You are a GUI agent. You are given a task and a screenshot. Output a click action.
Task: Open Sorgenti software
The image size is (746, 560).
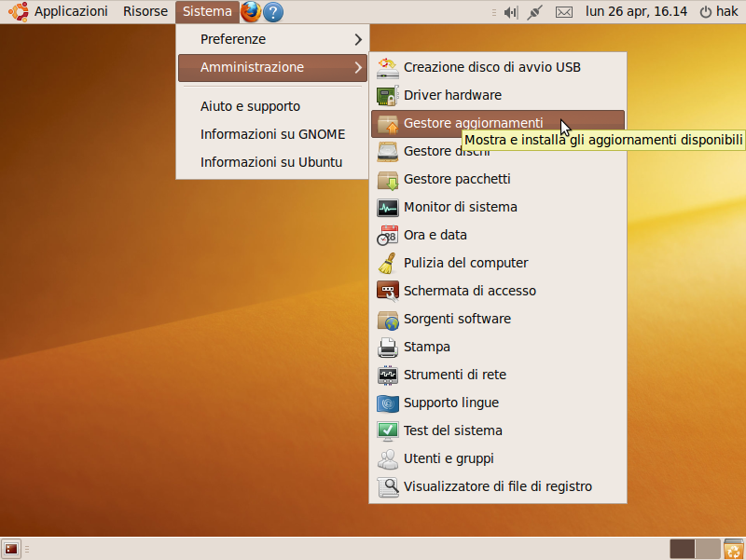(498, 319)
